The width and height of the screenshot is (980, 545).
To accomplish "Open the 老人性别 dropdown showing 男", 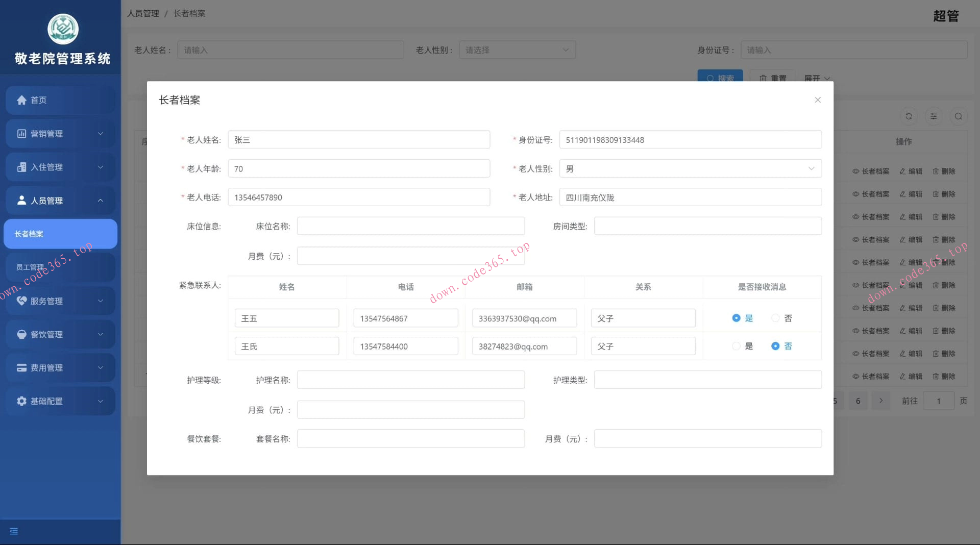I will point(690,169).
